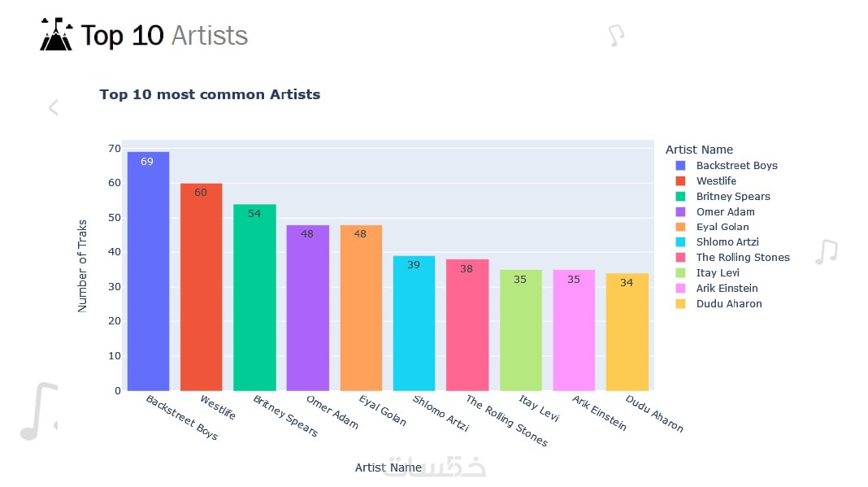Viewport: 868px width, 487px height.
Task: Click the Eyal Golan orange legend swatch
Action: click(x=680, y=227)
